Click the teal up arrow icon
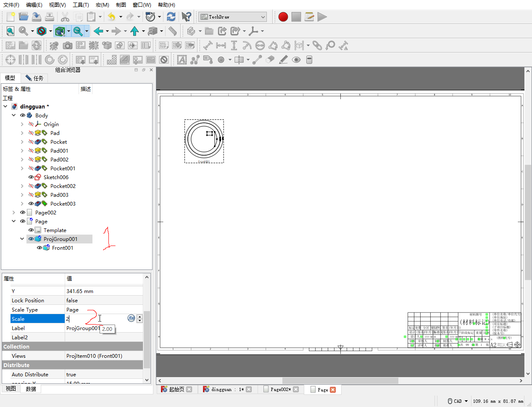 click(134, 31)
